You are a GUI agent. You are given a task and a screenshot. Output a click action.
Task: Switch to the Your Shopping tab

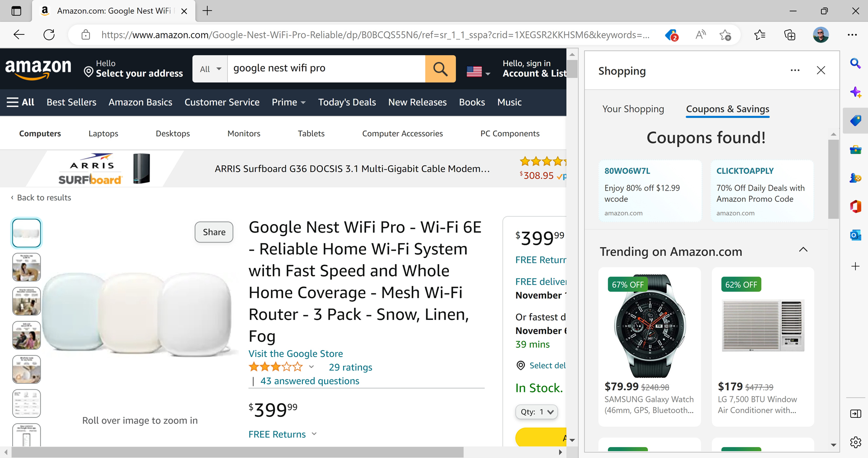[x=633, y=109]
